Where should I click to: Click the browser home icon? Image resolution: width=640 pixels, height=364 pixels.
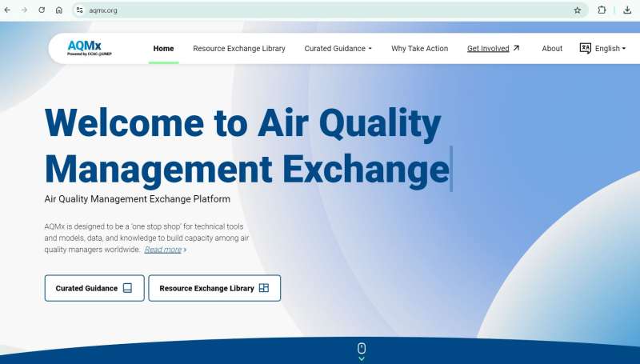59,10
